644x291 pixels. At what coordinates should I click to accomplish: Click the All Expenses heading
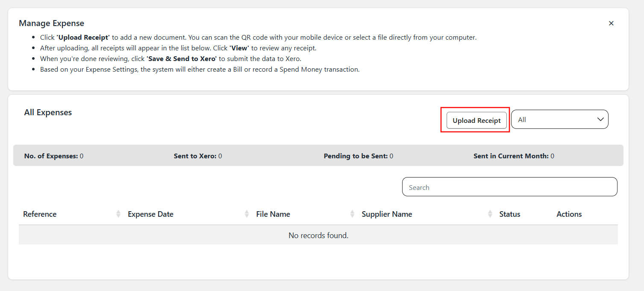(x=48, y=113)
